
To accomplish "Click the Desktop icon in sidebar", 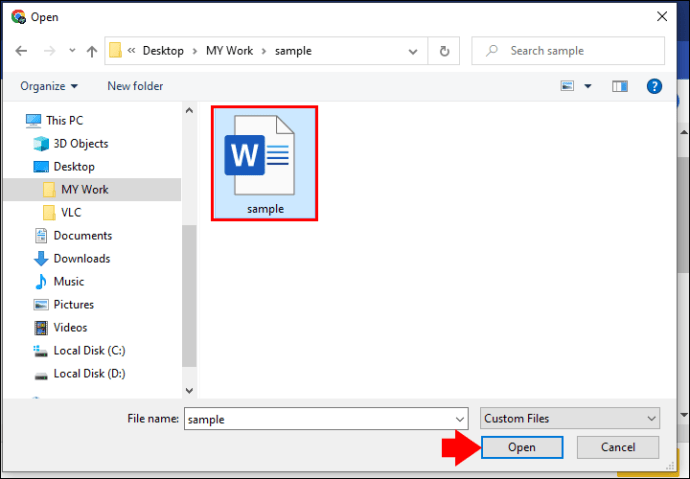I will (x=41, y=167).
